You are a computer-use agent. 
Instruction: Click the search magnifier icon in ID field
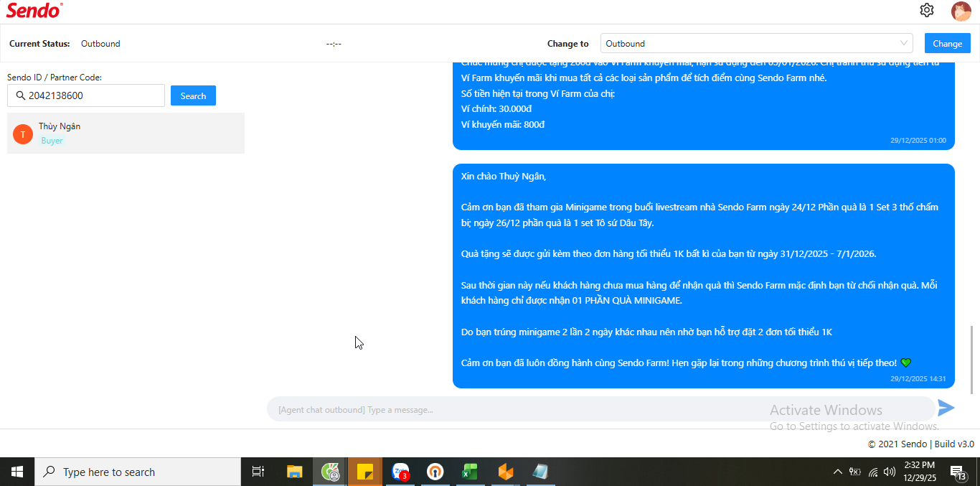coord(20,95)
